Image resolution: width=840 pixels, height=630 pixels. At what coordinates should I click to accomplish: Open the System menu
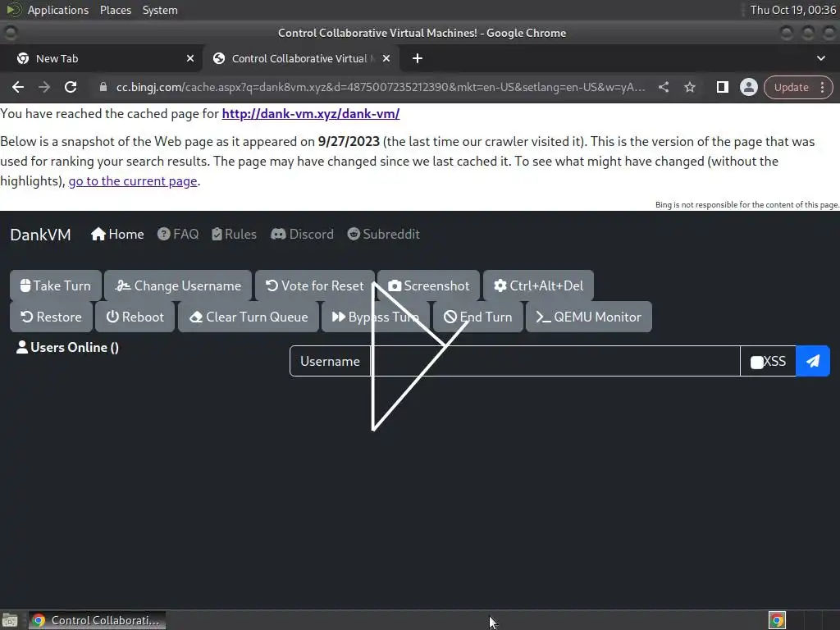[160, 10]
